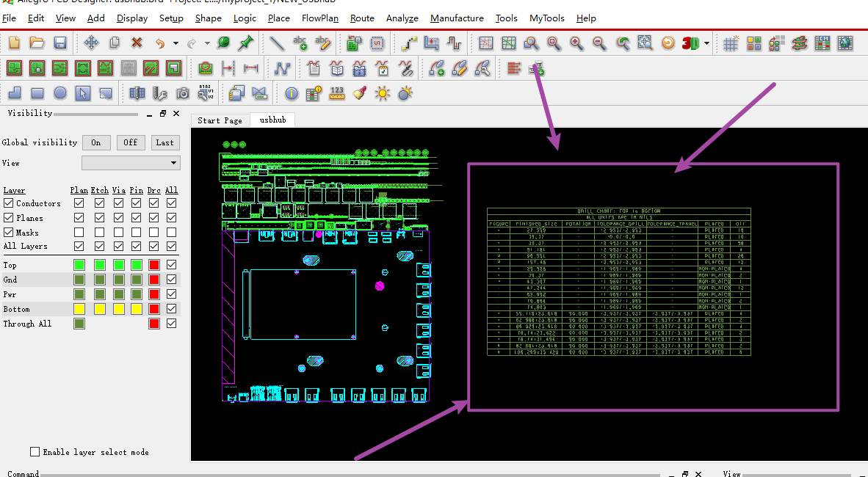The width and height of the screenshot is (868, 477).
Task: Open the View dropdown in Visibility panel
Action: point(131,163)
